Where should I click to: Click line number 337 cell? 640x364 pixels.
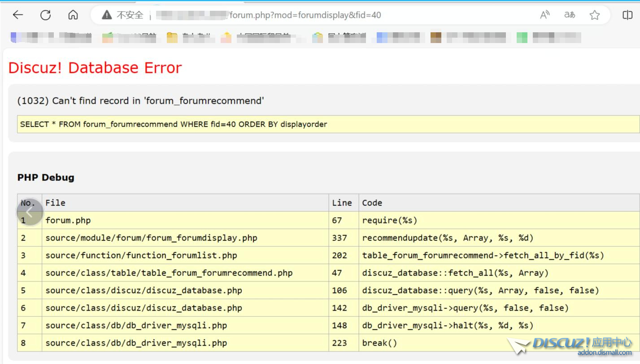(x=344, y=238)
